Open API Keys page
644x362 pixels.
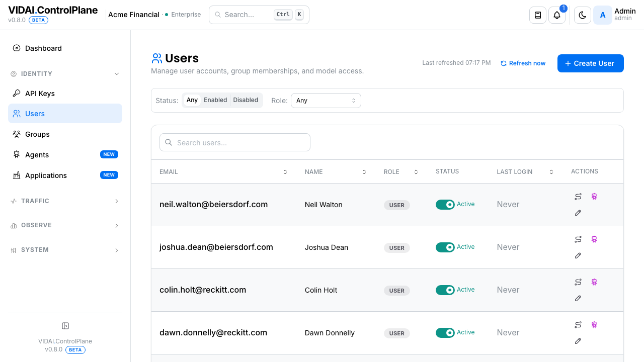(x=65, y=94)
